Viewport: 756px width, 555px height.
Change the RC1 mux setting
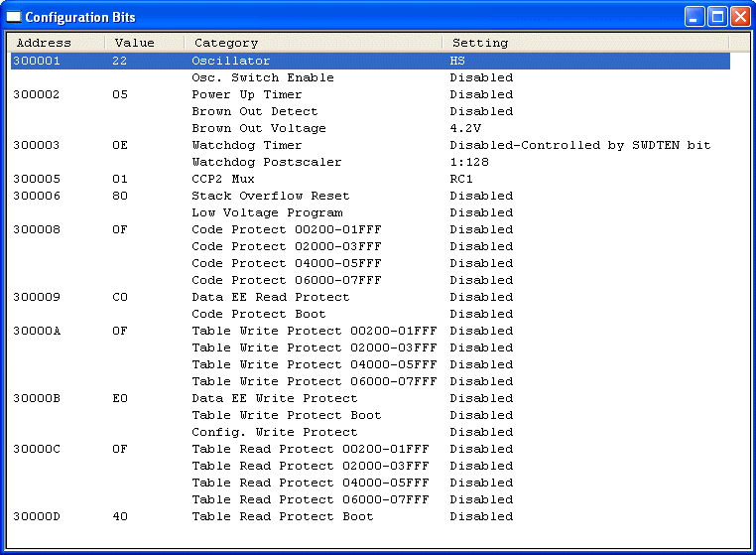pyautogui.click(x=461, y=179)
